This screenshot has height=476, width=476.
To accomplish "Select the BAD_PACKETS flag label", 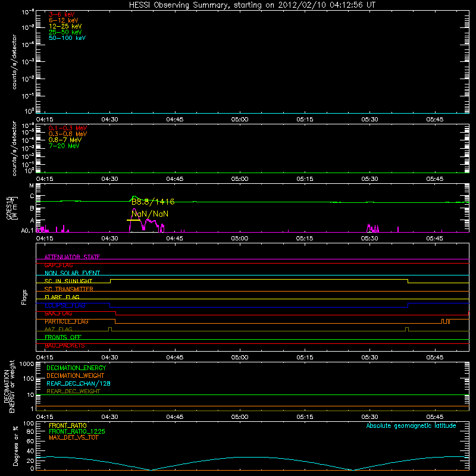I will pos(65,346).
